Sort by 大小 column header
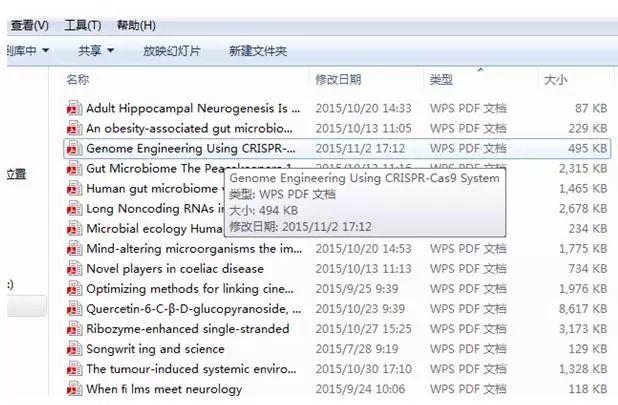 point(555,80)
